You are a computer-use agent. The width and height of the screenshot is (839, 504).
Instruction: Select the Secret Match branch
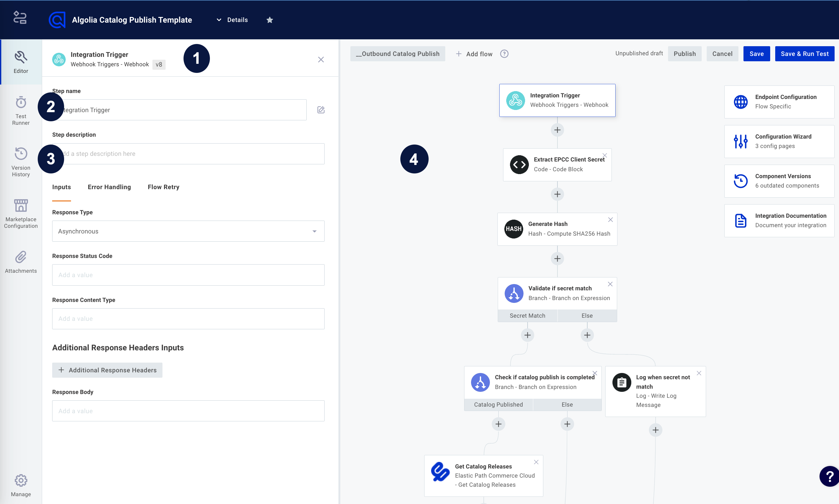tap(527, 315)
